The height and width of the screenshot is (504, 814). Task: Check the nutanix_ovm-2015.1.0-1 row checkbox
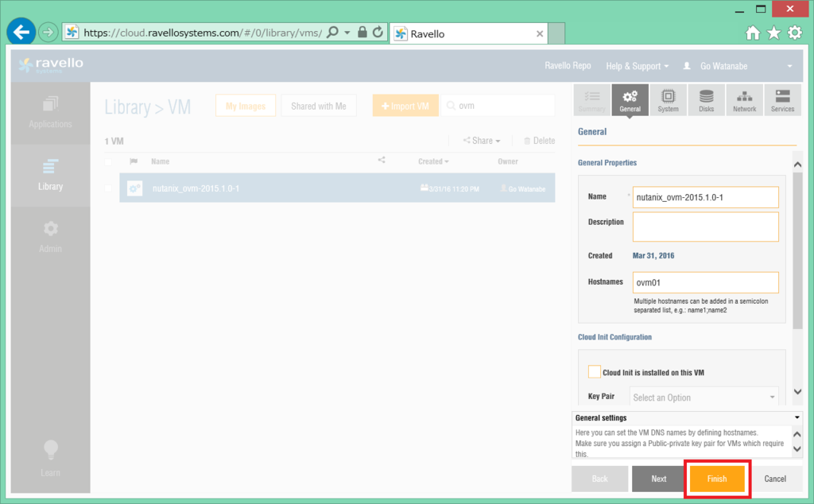tap(108, 188)
